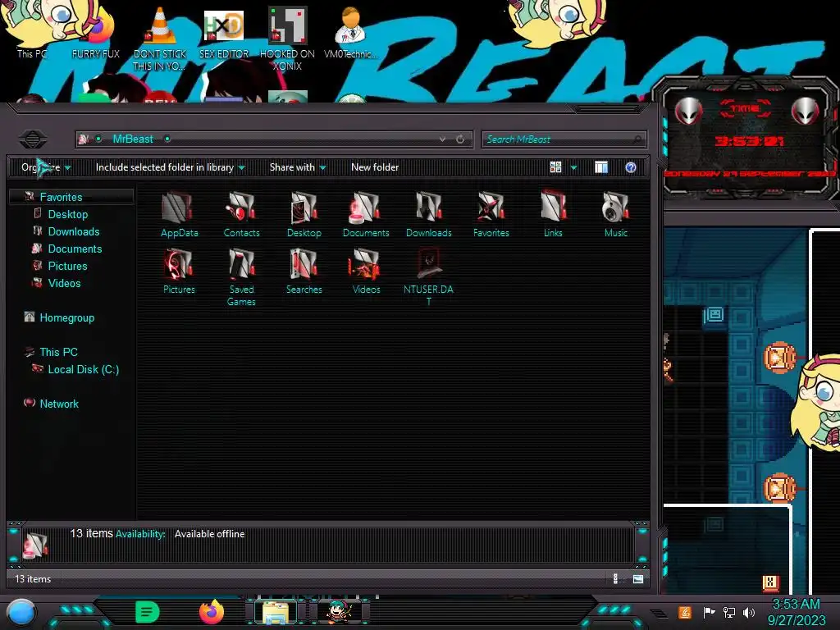Click the New folder button
Image resolution: width=840 pixels, height=630 pixels.
[375, 167]
